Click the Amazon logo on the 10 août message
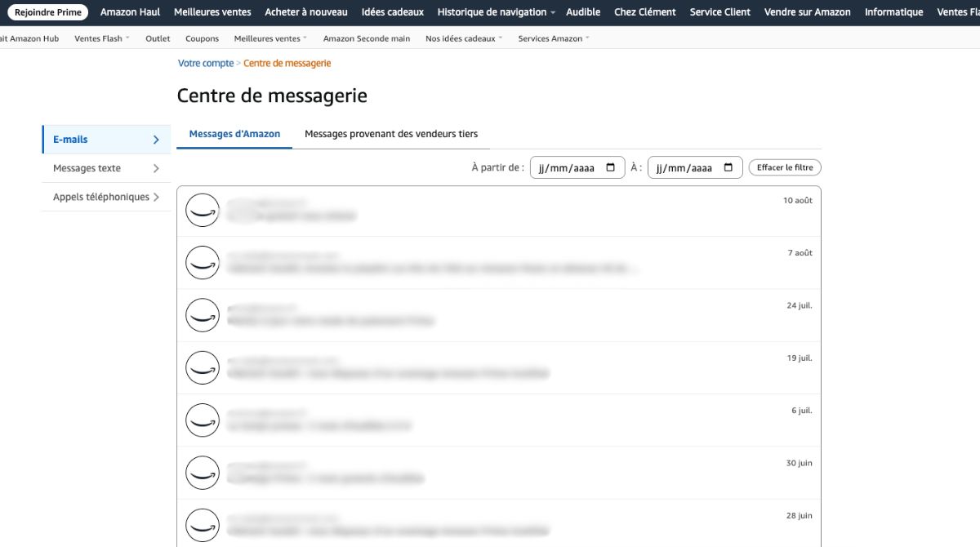 (x=203, y=211)
